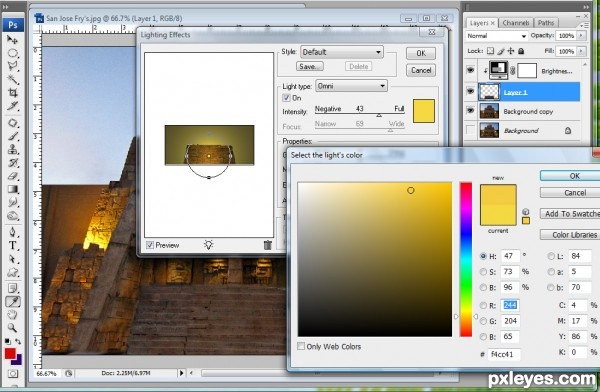Select the Elliptical Marquee tool
Screen dimensions: 600x392
13,53
